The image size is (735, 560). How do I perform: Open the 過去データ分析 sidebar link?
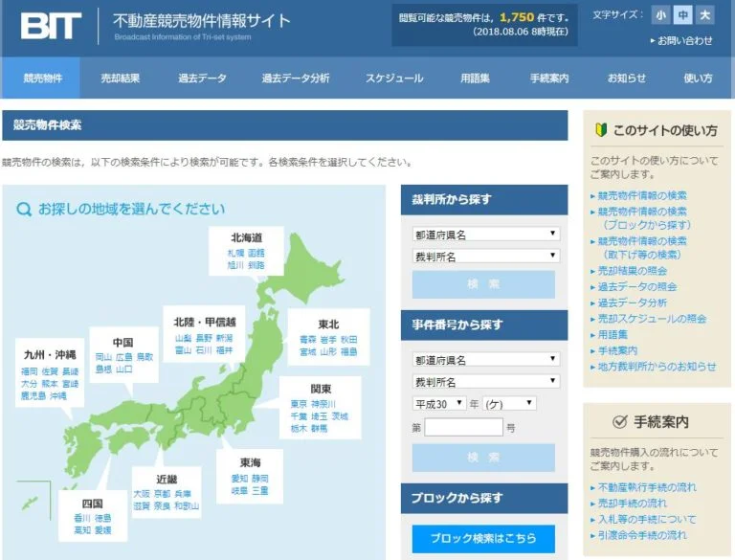coord(632,302)
